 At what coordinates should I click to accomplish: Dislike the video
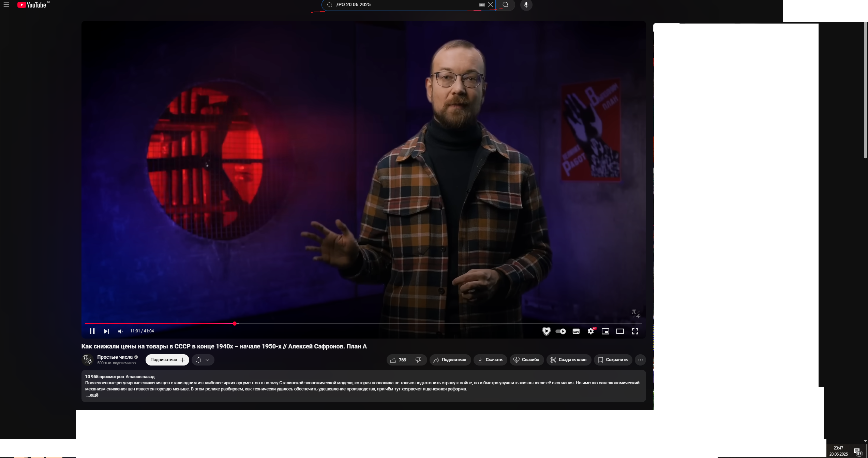[418, 360]
